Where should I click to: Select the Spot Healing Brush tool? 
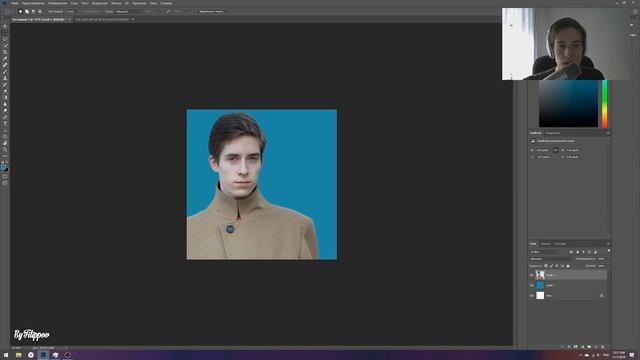pyautogui.click(x=5, y=65)
